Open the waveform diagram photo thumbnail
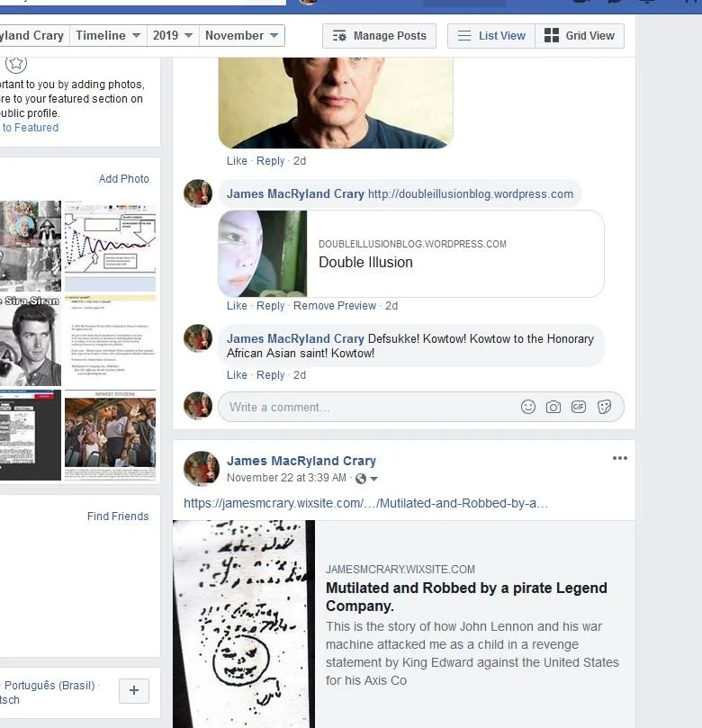 tap(110, 246)
